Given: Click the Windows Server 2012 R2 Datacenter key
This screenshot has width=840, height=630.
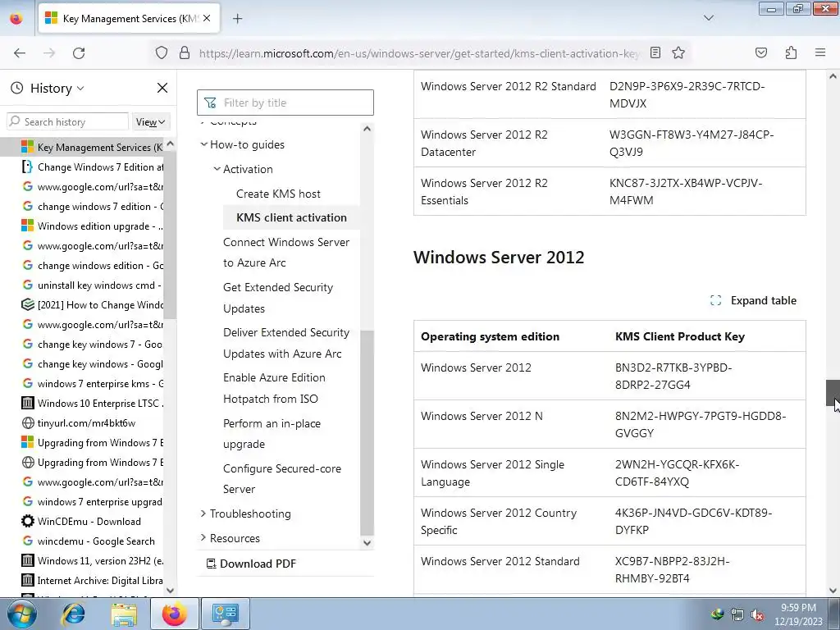Looking at the screenshot, I should [x=691, y=143].
